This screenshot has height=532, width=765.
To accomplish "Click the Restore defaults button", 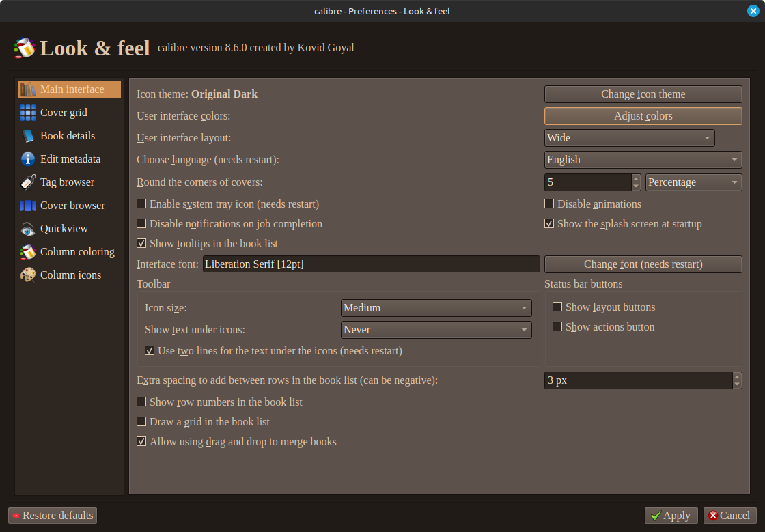I will pyautogui.click(x=53, y=516).
